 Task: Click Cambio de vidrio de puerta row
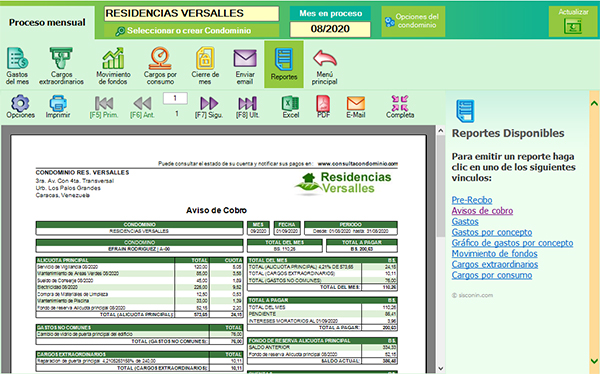pyautogui.click(x=139, y=334)
